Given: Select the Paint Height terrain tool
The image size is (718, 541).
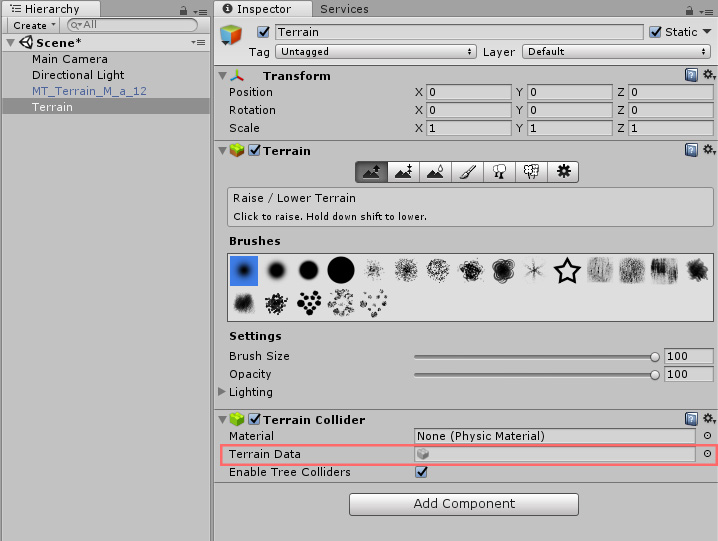Looking at the screenshot, I should pos(403,172).
